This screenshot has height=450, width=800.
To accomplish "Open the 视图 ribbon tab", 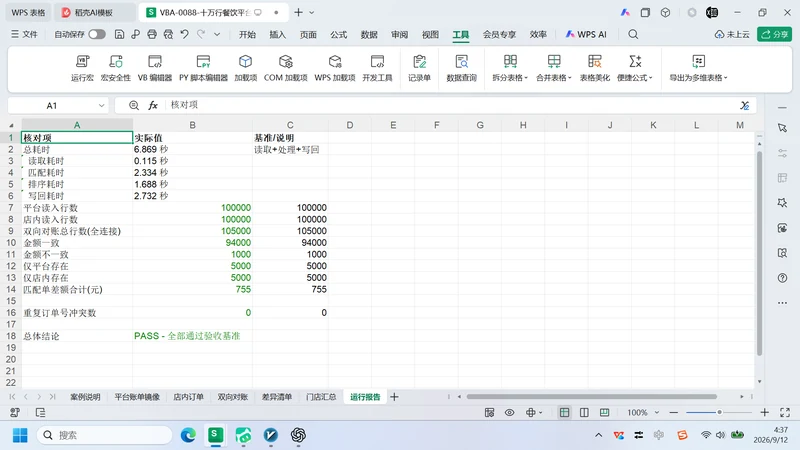I will click(430, 34).
